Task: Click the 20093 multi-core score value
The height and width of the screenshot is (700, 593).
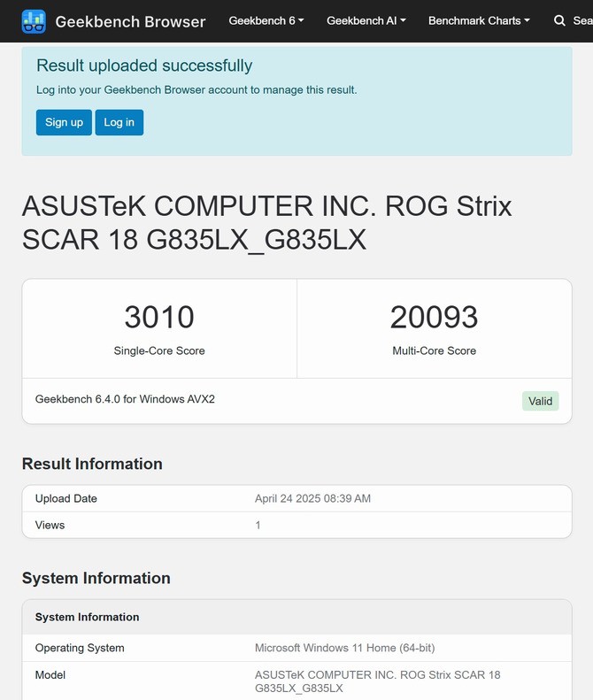Action: coord(434,317)
